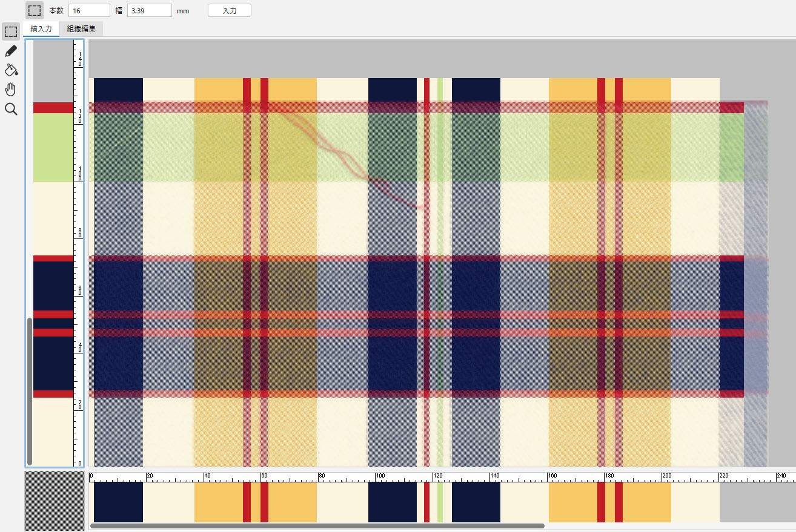Pick the Magnifier zoom tool
Image resolution: width=796 pixels, height=532 pixels.
(10, 109)
